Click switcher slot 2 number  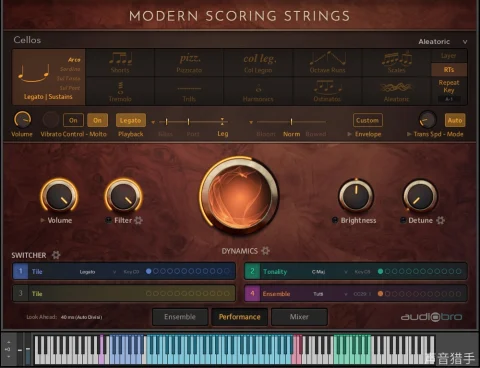point(252,271)
